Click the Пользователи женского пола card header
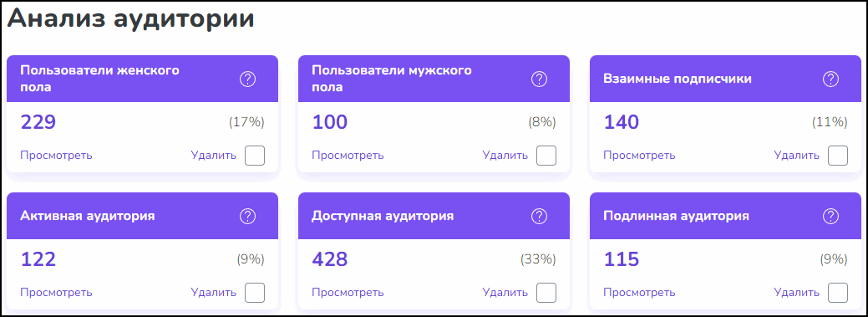The width and height of the screenshot is (868, 317). [142, 79]
